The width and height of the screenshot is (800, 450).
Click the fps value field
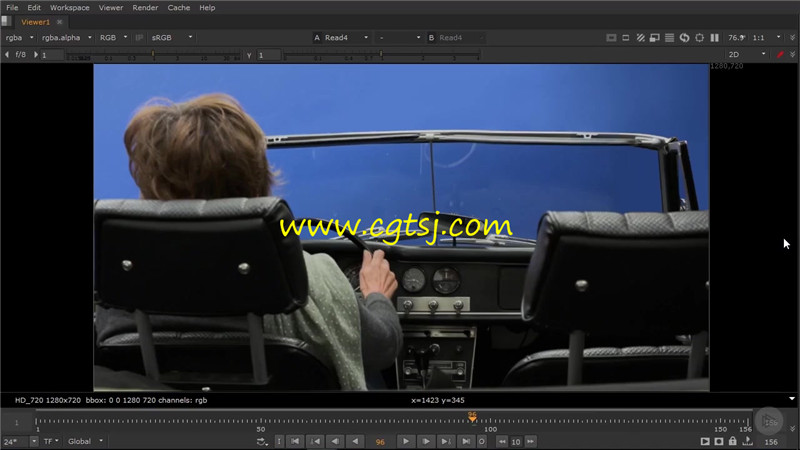tap(15, 441)
